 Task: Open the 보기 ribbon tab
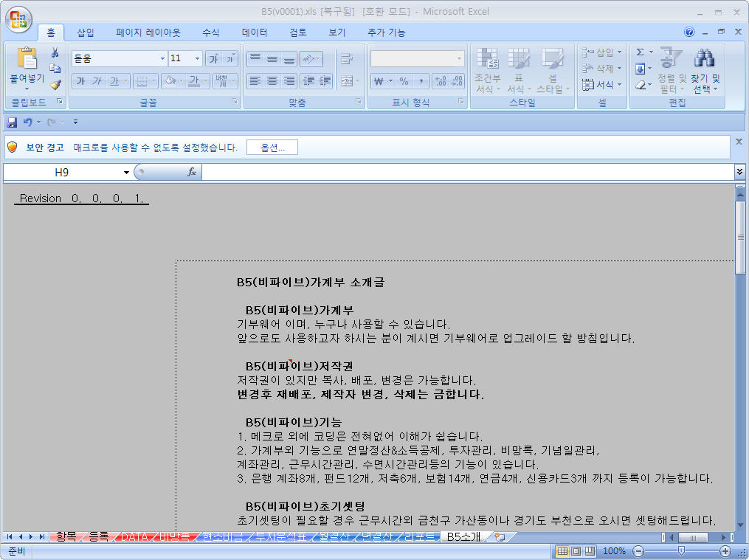coord(336,32)
